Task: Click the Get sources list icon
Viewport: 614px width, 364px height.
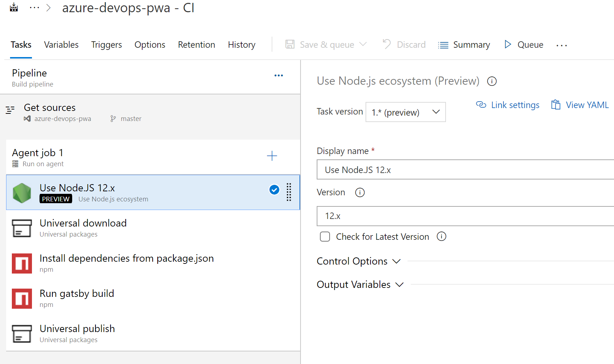Action: [x=10, y=110]
